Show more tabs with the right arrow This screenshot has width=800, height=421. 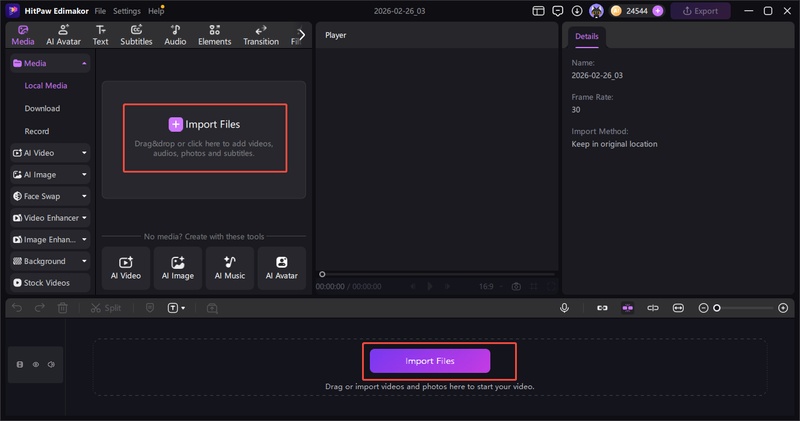coord(302,35)
